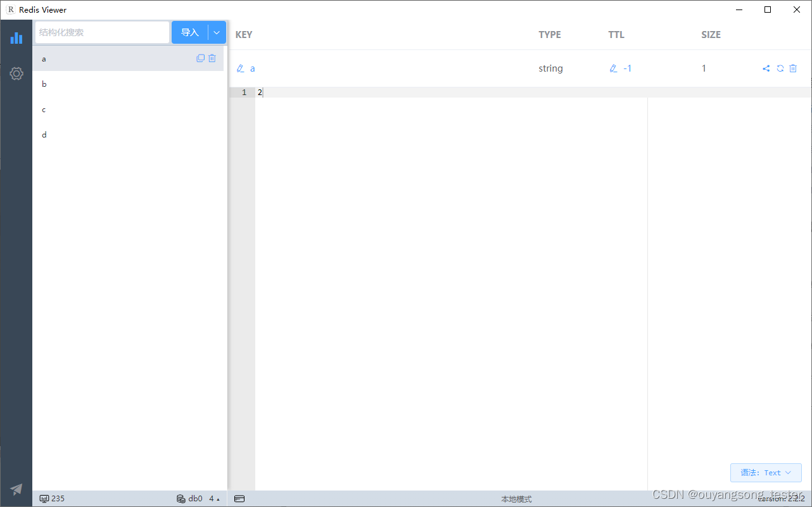Select key 'd' in the list

click(128, 134)
